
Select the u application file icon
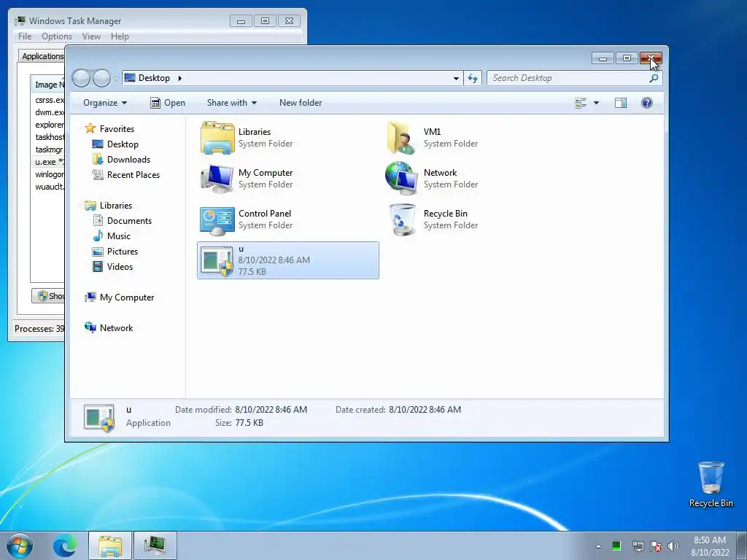(217, 260)
